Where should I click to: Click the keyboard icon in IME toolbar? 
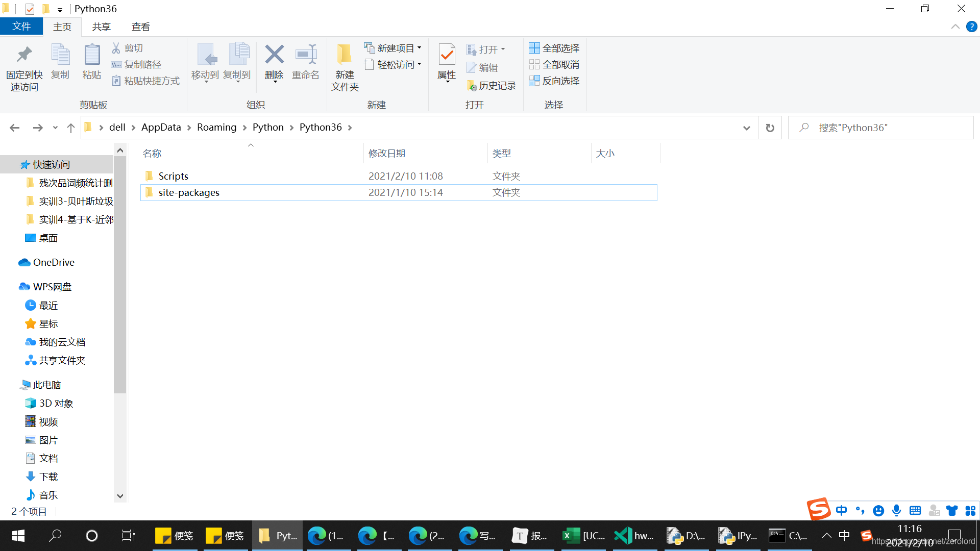(915, 510)
